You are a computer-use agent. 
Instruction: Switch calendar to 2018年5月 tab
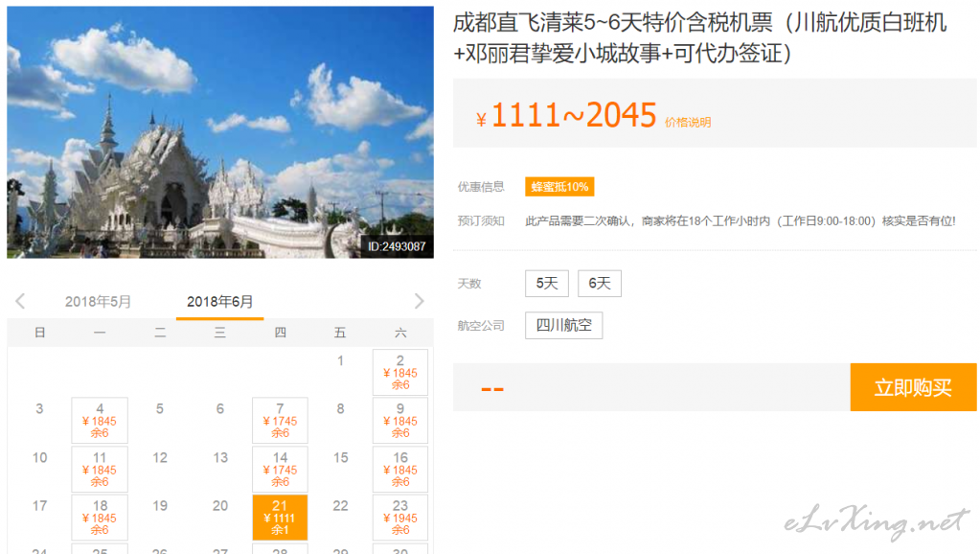click(98, 302)
